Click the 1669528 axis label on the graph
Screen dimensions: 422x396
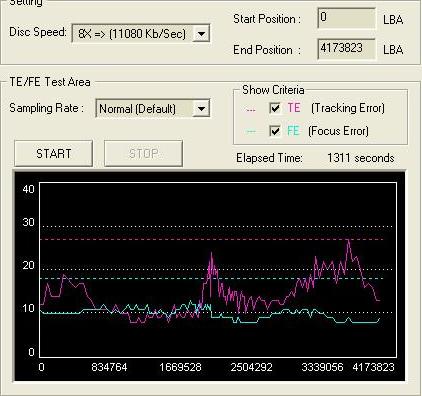click(x=180, y=367)
